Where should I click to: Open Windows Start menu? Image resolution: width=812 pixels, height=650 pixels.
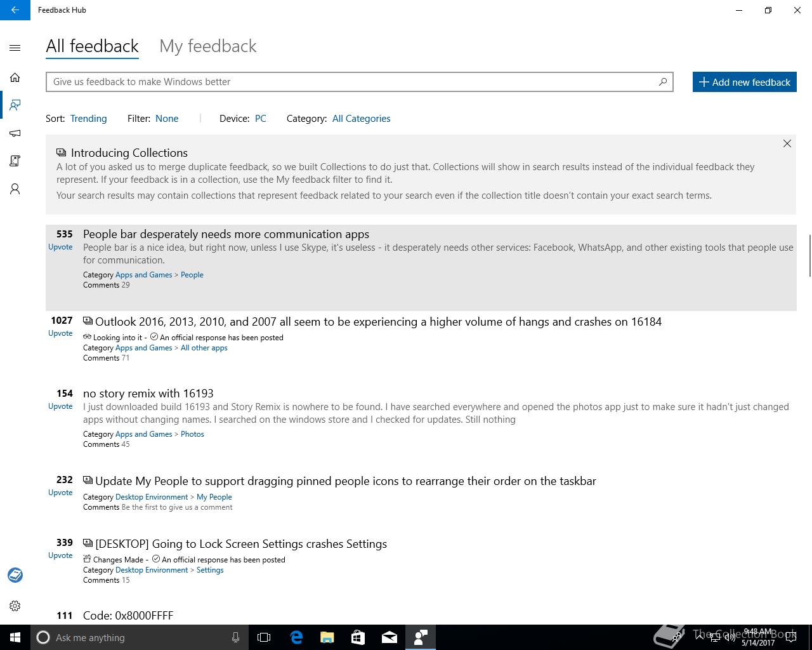[x=15, y=637]
